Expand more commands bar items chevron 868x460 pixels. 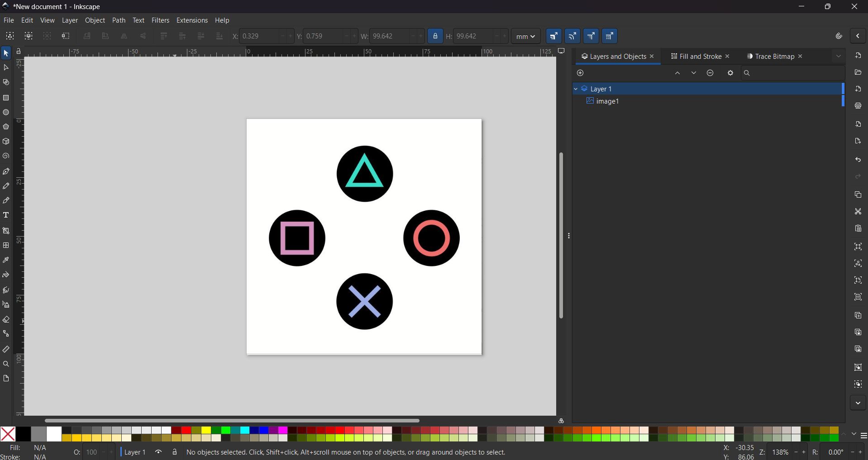[858, 403]
